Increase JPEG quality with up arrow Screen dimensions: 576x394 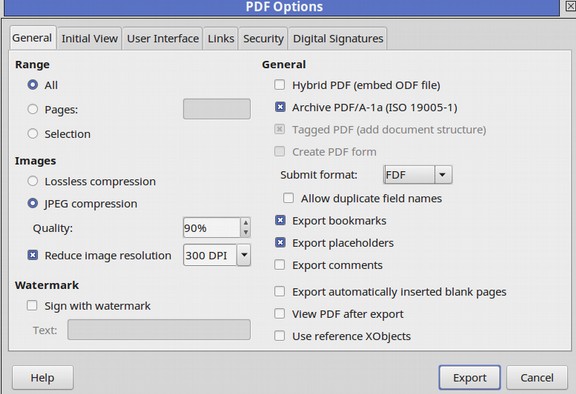[246, 223]
